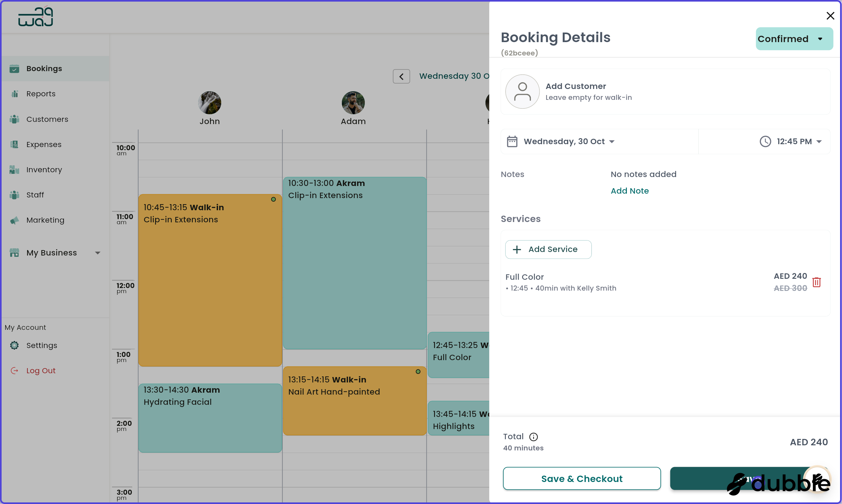
Task: Click the Add Customer person icon
Action: (522, 91)
